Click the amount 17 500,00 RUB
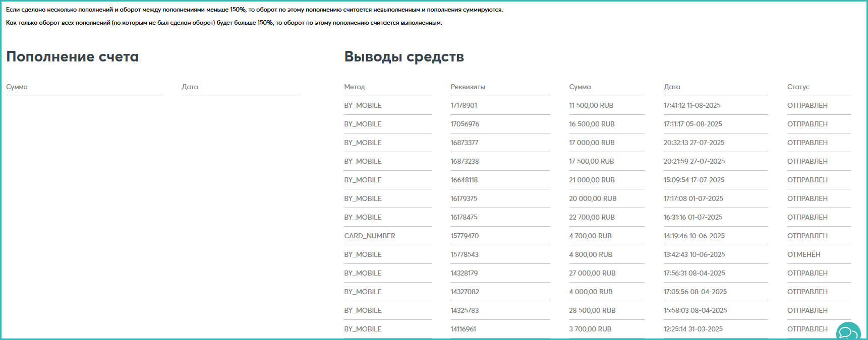Viewport: 868px width, 340px height. click(x=592, y=161)
